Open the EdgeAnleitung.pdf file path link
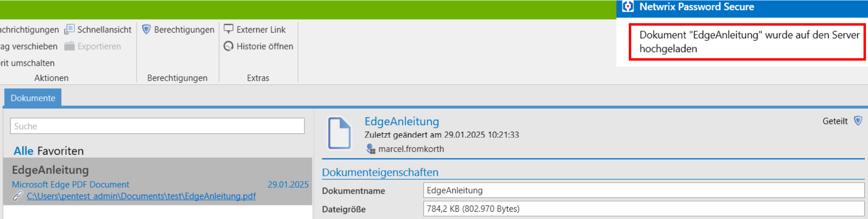This screenshot has width=868, height=219. pyautogui.click(x=141, y=196)
